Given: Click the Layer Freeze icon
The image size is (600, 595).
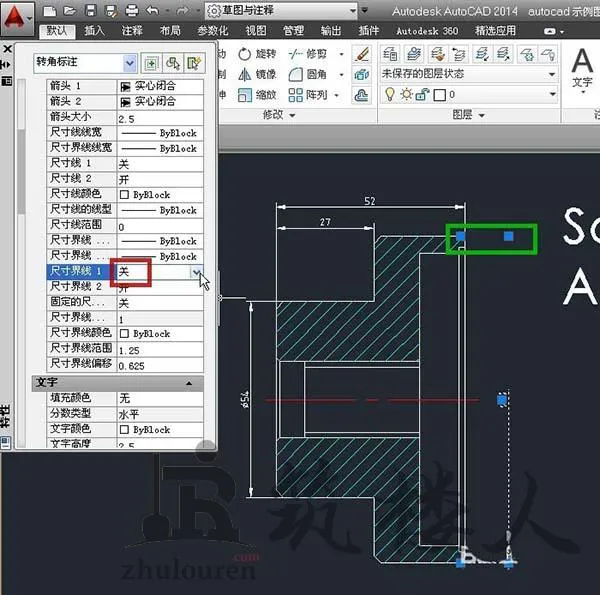Looking at the screenshot, I should point(527,54).
